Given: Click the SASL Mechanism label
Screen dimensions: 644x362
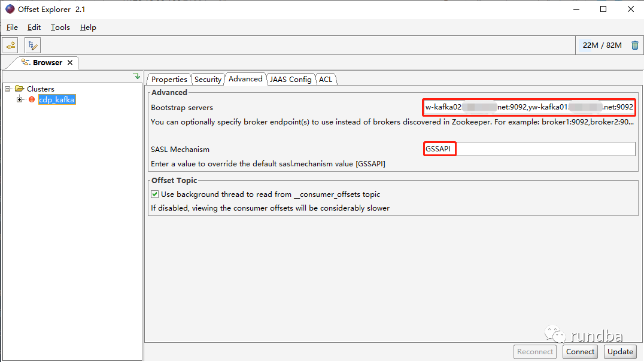Looking at the screenshot, I should 180,150.
